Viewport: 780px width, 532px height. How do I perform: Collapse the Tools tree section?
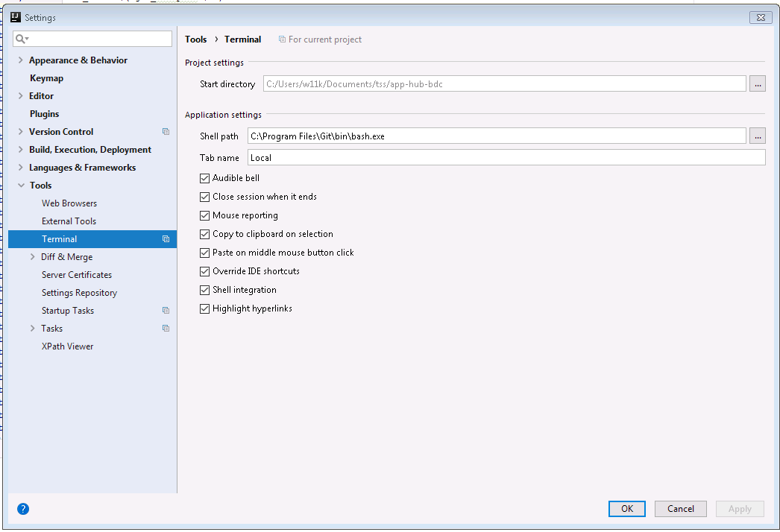pos(21,186)
